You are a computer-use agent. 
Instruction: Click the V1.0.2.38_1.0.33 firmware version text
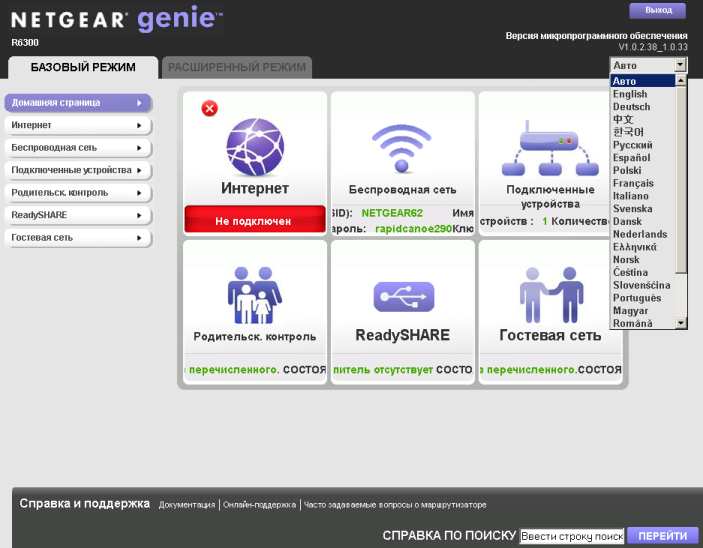653,47
